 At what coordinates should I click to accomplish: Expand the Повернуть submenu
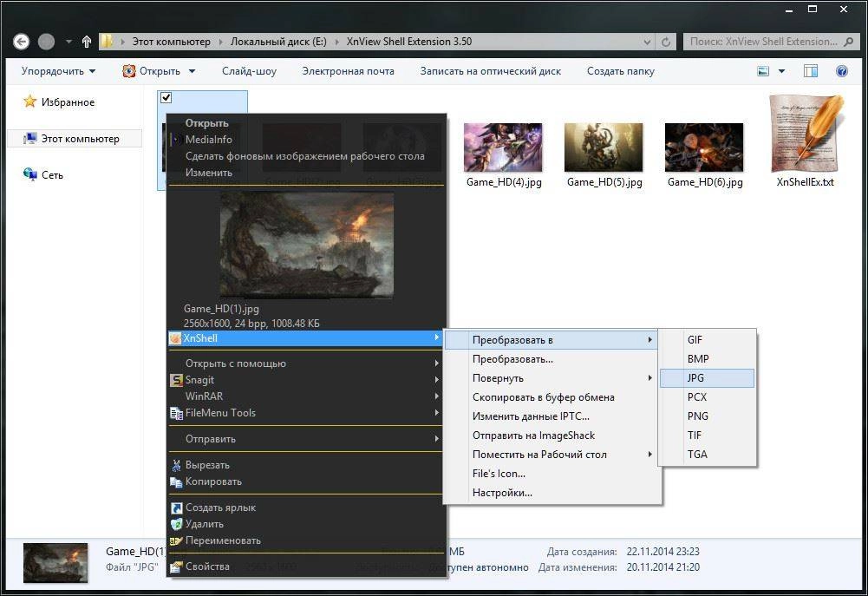point(551,378)
